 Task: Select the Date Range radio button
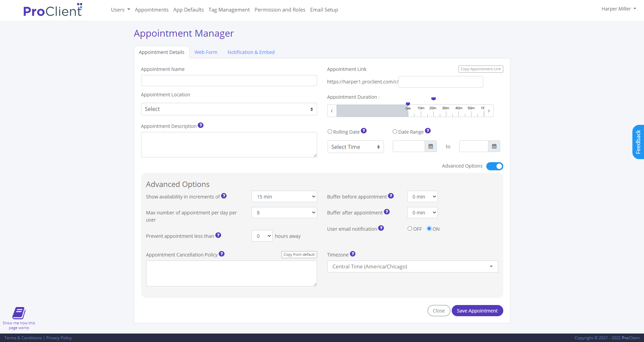pyautogui.click(x=395, y=132)
